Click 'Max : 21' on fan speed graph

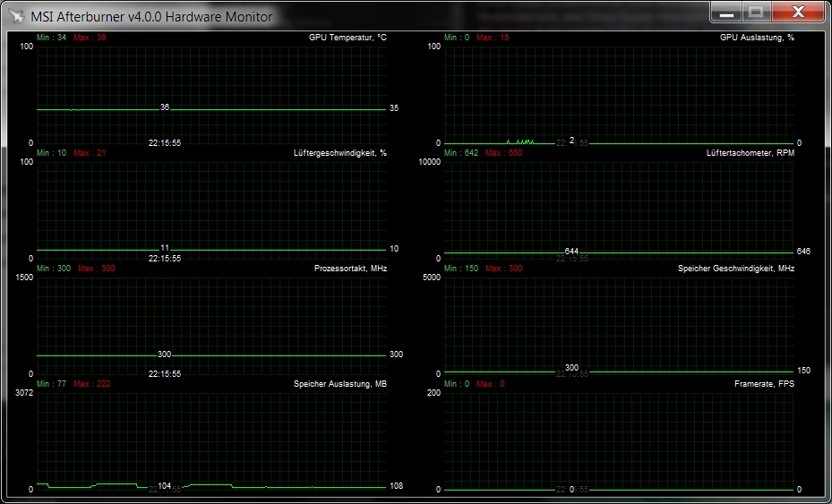90,153
